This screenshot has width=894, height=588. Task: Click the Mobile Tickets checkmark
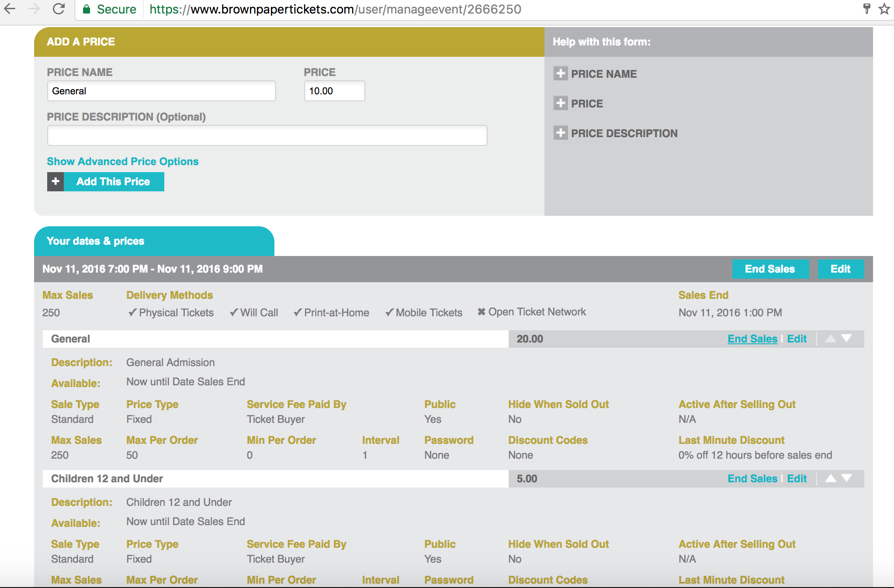coord(390,312)
